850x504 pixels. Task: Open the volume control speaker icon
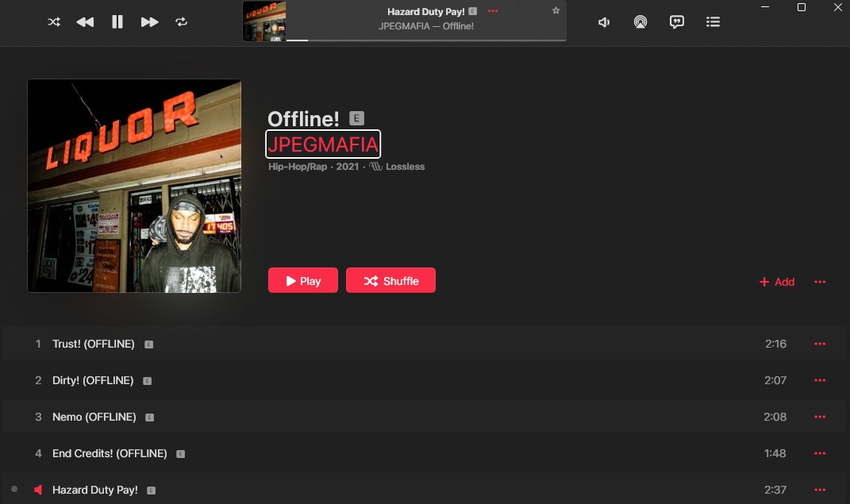[604, 22]
